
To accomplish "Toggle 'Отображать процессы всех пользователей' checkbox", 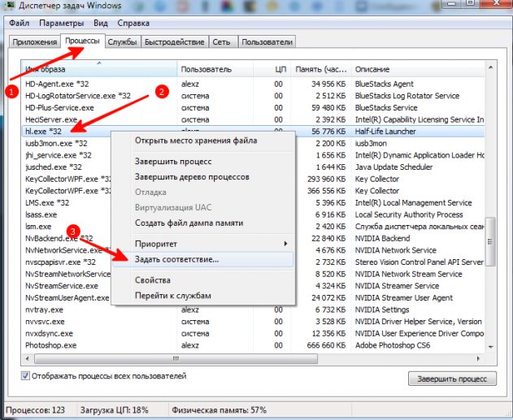I will (x=25, y=375).
